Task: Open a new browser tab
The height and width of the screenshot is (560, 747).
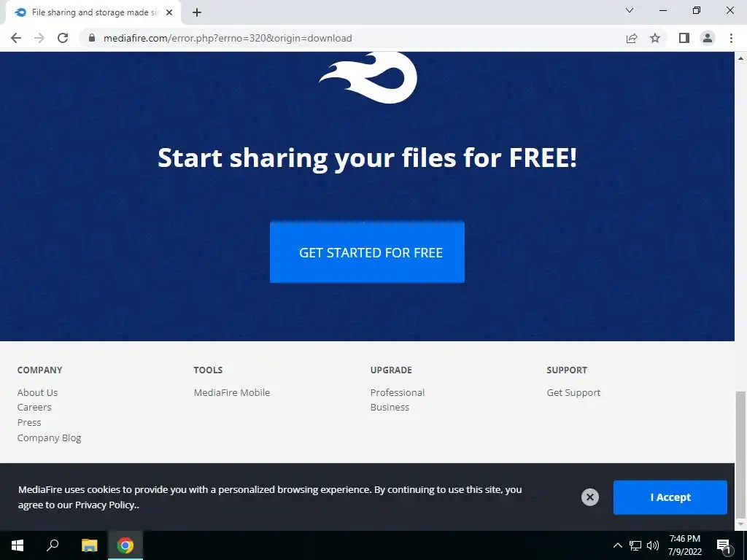Action: coord(197,13)
